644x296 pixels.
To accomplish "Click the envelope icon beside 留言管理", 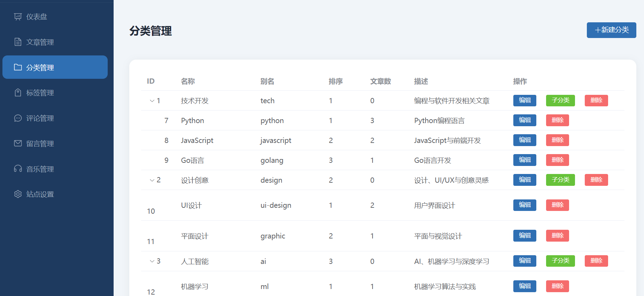I will tap(18, 143).
